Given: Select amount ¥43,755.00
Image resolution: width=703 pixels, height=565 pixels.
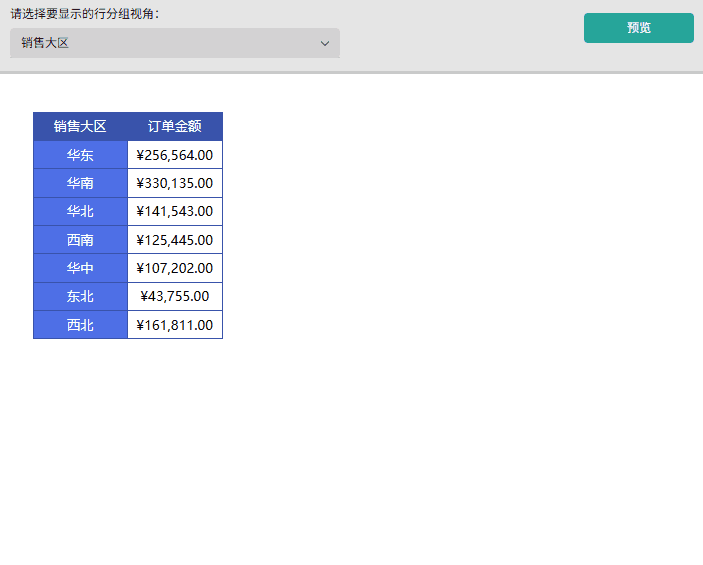Looking at the screenshot, I should (175, 296).
